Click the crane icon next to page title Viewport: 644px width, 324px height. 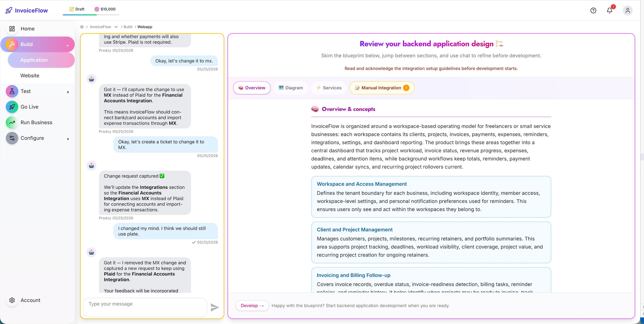point(499,44)
